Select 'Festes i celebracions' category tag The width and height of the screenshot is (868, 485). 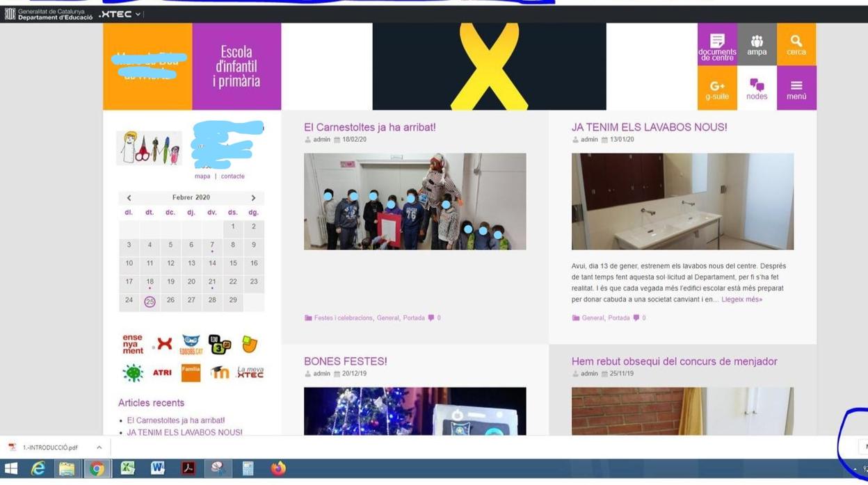click(343, 318)
